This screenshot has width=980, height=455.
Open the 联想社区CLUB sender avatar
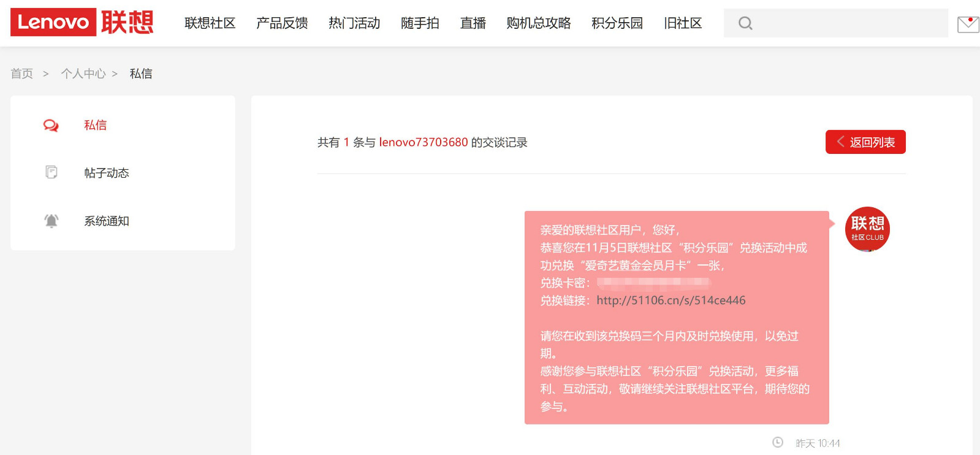pyautogui.click(x=867, y=229)
